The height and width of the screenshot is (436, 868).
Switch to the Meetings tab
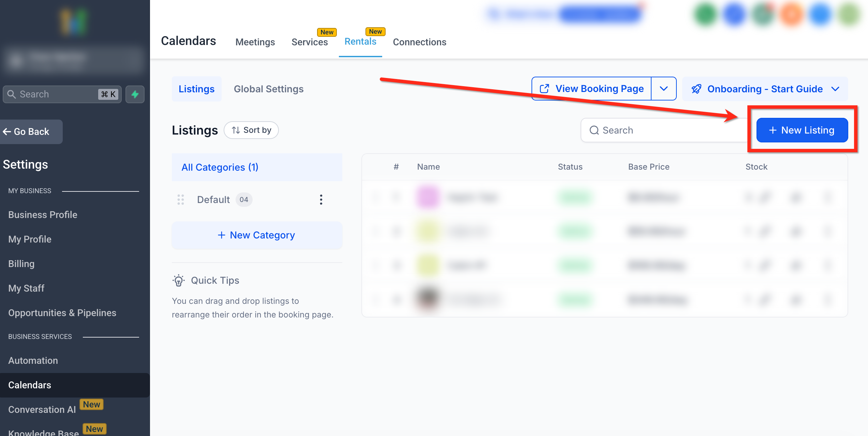tap(255, 42)
